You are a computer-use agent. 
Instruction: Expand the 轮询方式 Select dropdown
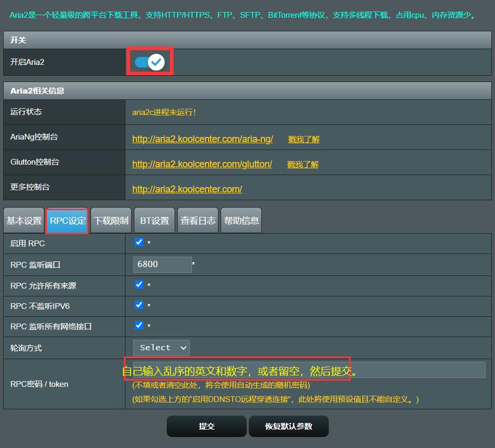pyautogui.click(x=162, y=348)
